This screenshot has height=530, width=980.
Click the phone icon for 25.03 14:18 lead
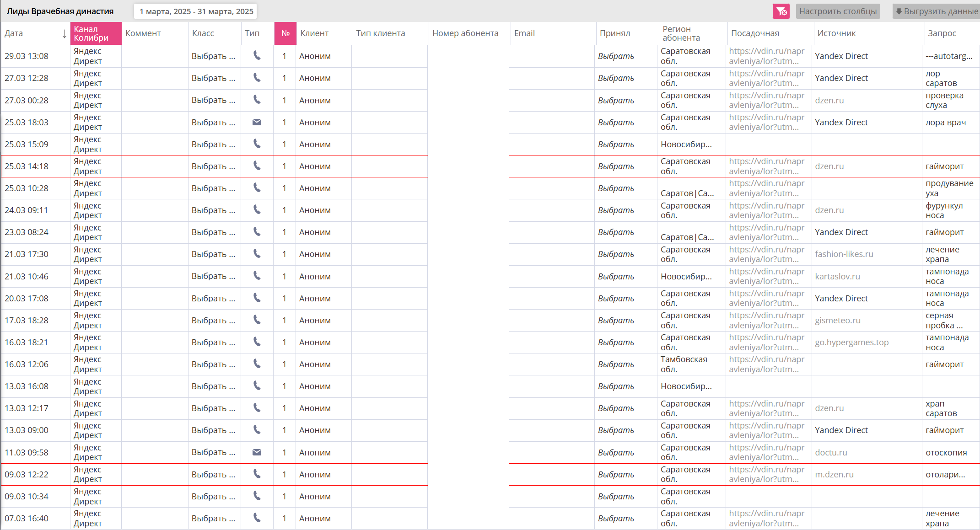[257, 166]
